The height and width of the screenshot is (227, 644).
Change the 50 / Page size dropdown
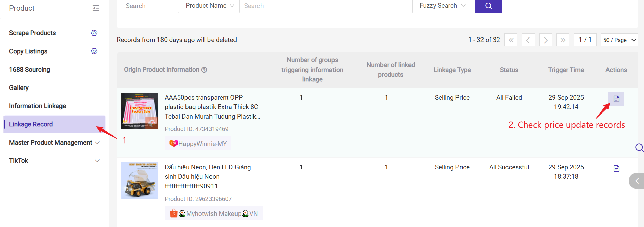tap(619, 40)
